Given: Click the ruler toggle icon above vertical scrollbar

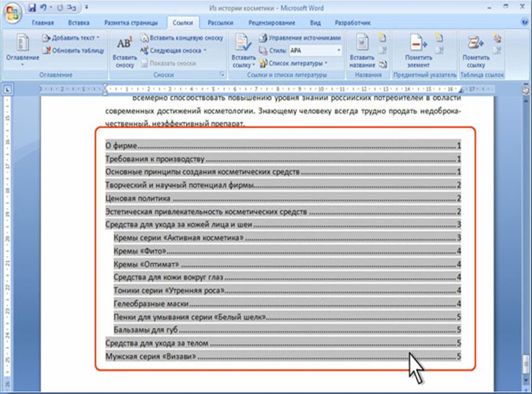Looking at the screenshot, I should tap(526, 90).
